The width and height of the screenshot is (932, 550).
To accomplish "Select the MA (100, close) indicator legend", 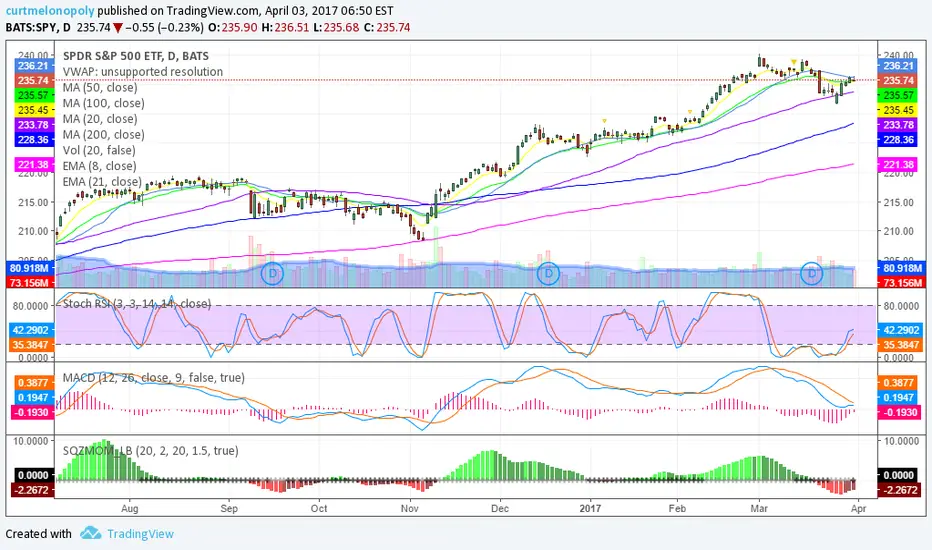I will click(x=103, y=103).
